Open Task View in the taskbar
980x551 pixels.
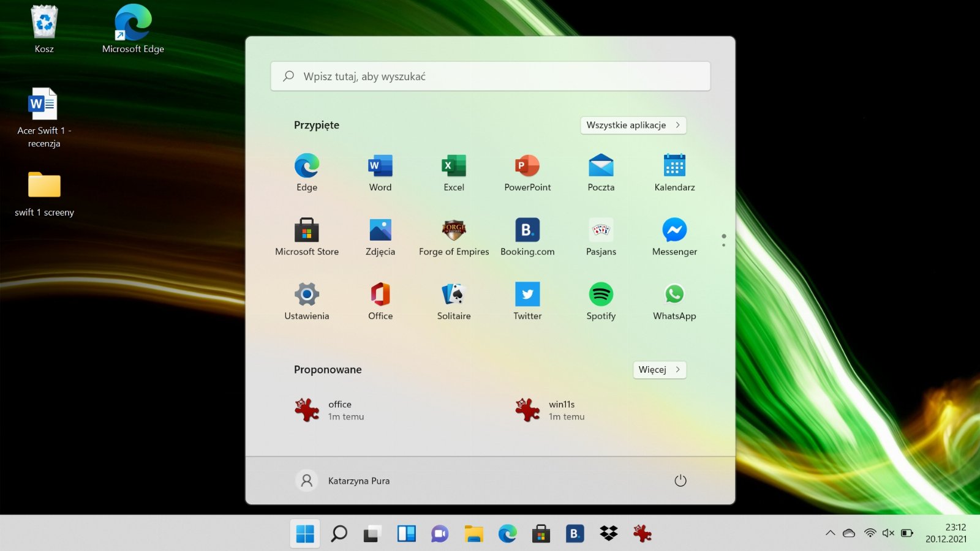click(x=372, y=534)
